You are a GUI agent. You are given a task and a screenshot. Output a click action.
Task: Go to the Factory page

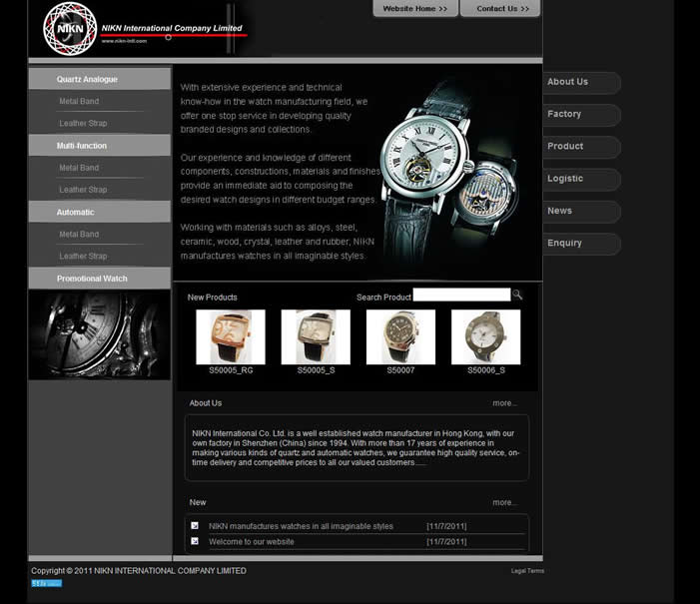pyautogui.click(x=581, y=114)
